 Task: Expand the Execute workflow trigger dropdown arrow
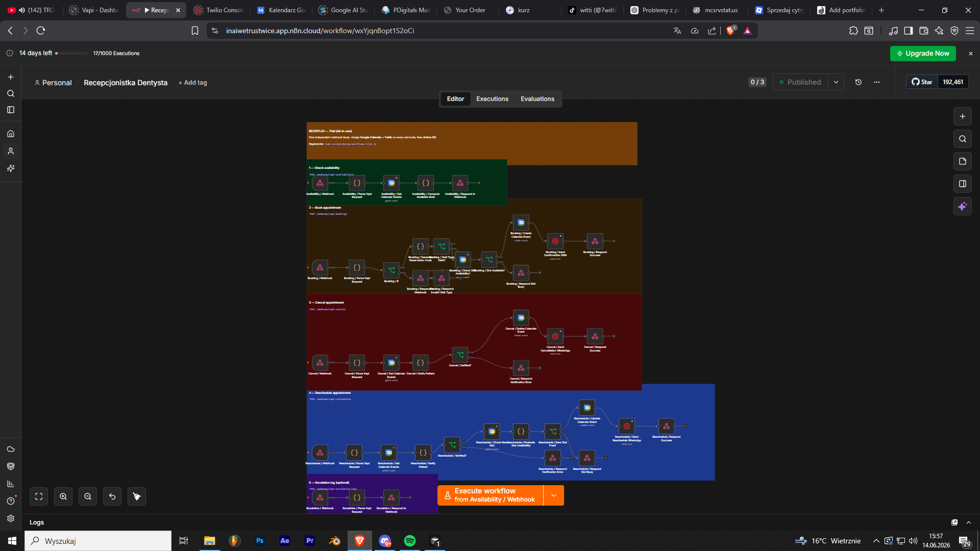pos(554,495)
